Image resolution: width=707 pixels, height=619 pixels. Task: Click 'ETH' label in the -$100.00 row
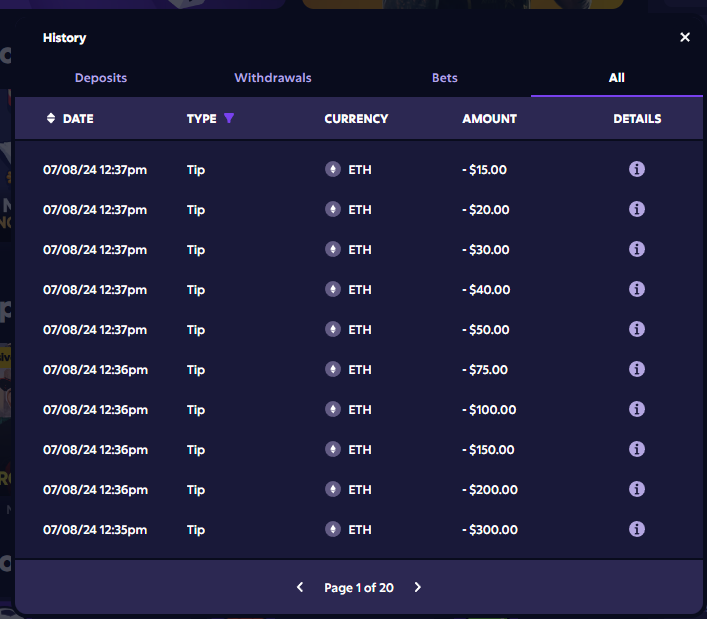tap(360, 410)
